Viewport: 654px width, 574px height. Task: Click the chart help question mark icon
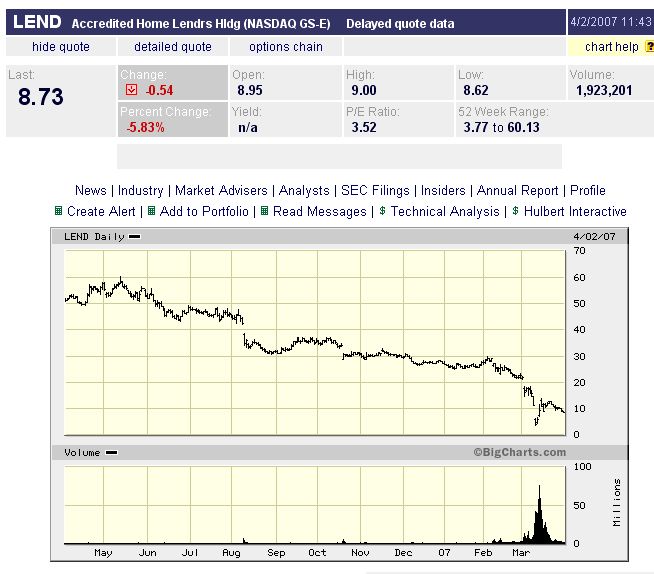pyautogui.click(x=648, y=47)
